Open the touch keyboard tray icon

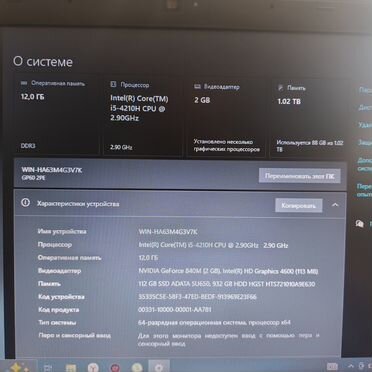[332, 367]
